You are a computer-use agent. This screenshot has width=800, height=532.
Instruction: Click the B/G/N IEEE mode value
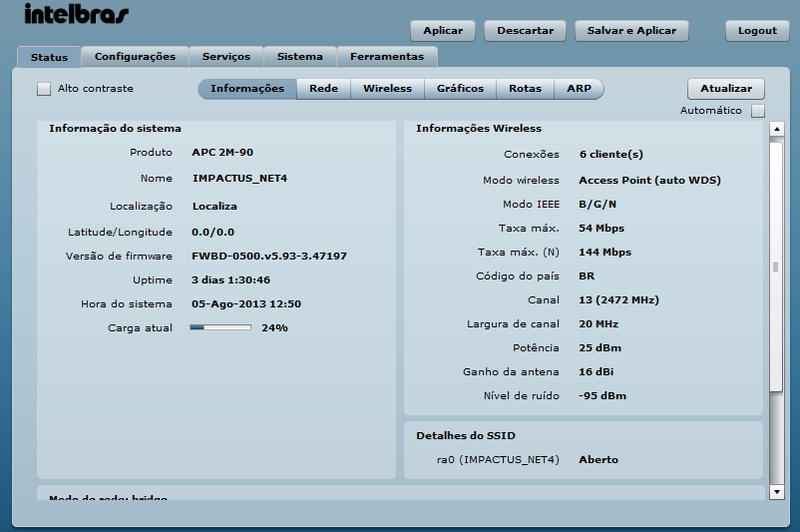click(597, 205)
